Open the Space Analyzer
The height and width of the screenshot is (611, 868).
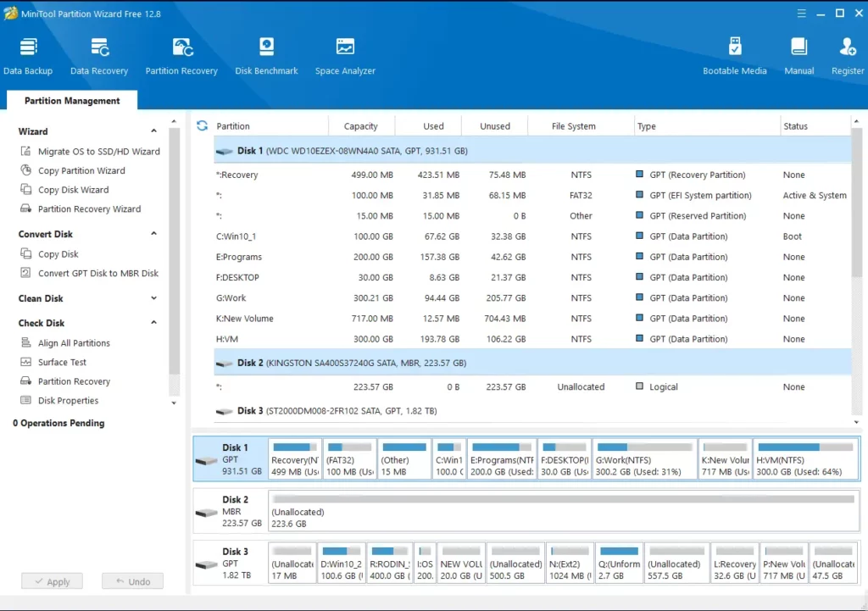(345, 53)
